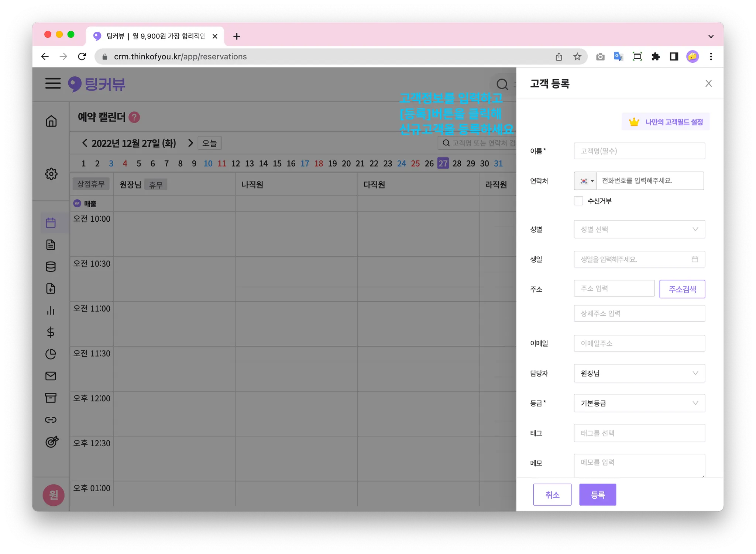Click the target goal icon in sidebar
The image size is (756, 554).
click(52, 442)
